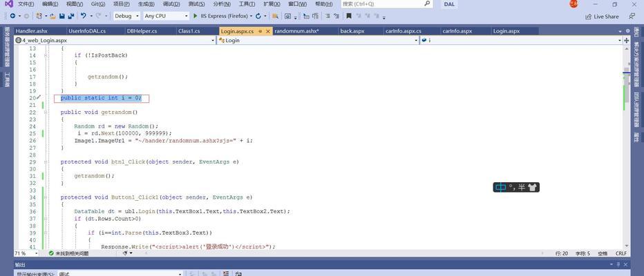Open the Any CPU platform dropdown
Image resolution: width=644 pixels, height=276 pixels.
[x=166, y=16]
